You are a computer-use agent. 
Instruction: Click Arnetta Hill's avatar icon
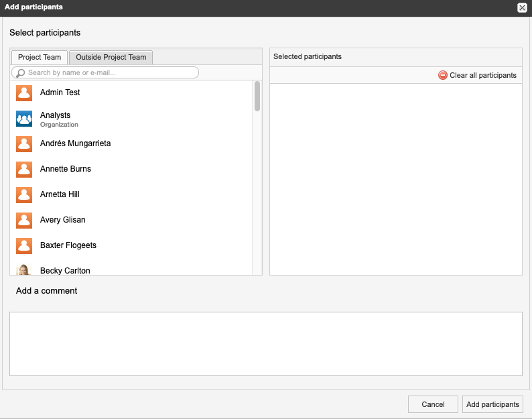pos(24,195)
